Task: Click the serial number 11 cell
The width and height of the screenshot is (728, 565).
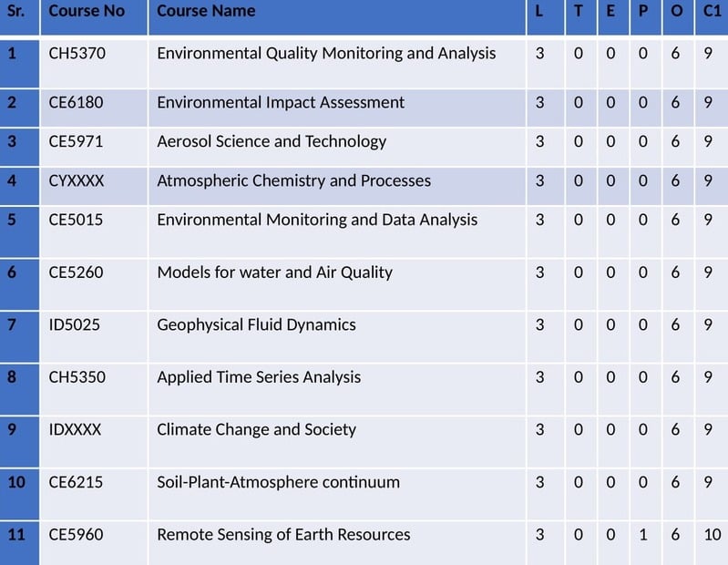Action: (19, 543)
